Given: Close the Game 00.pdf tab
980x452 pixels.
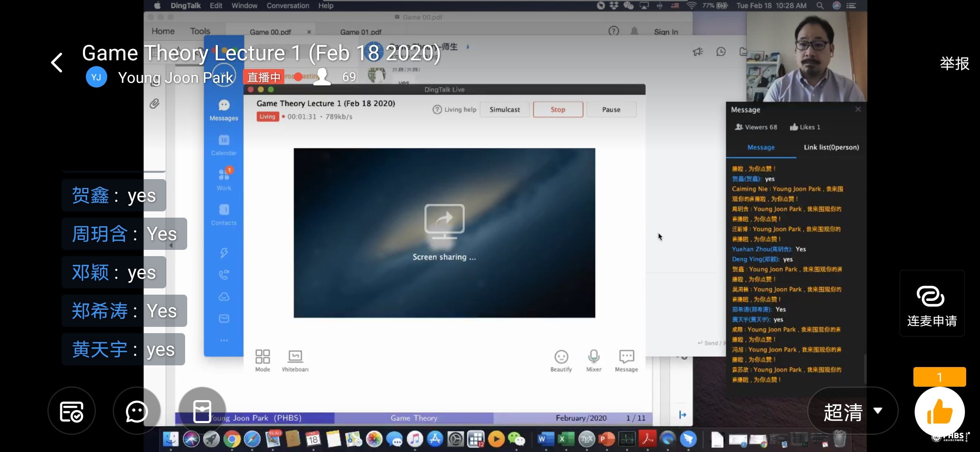Looking at the screenshot, I should [x=309, y=32].
